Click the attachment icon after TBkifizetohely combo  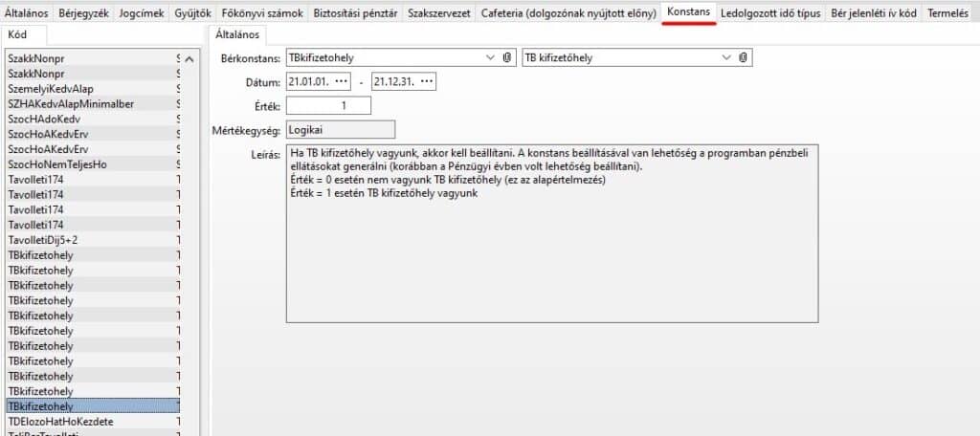(x=507, y=58)
